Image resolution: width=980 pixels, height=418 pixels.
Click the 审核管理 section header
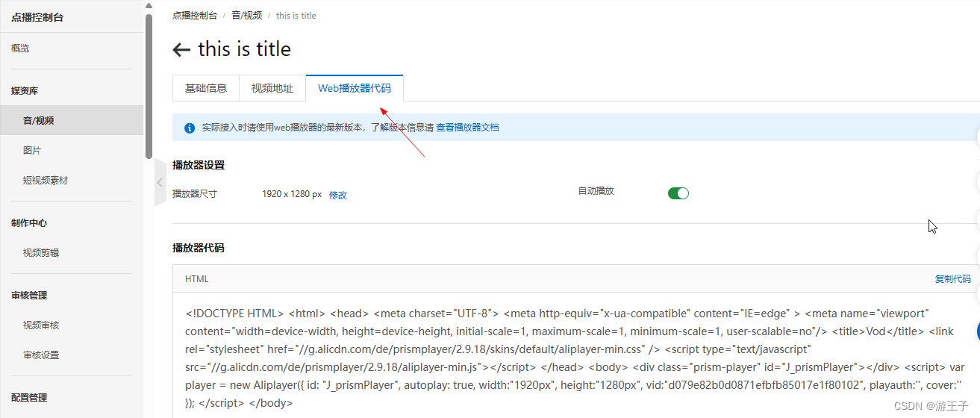29,295
